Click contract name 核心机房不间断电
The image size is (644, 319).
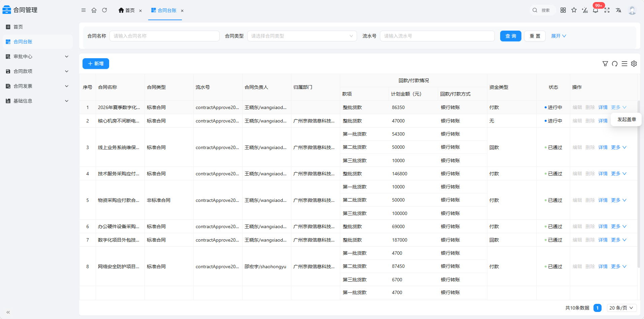[119, 121]
